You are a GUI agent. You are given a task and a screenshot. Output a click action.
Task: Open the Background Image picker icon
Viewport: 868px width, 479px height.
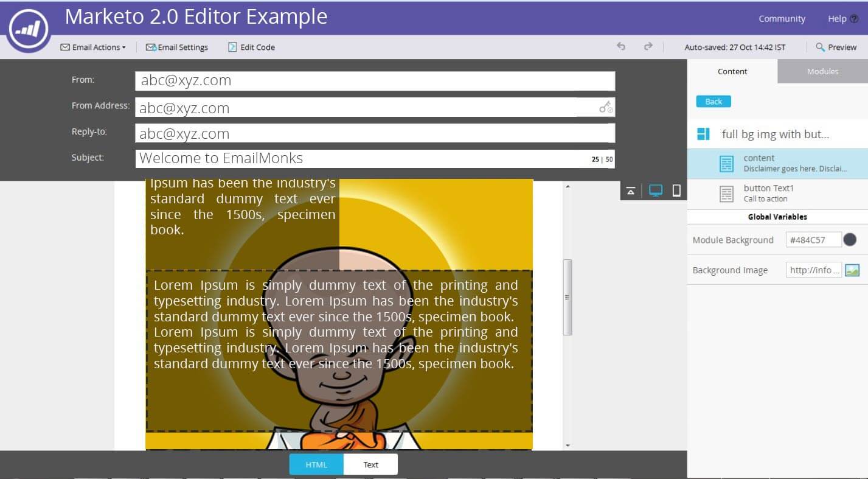[x=852, y=270]
